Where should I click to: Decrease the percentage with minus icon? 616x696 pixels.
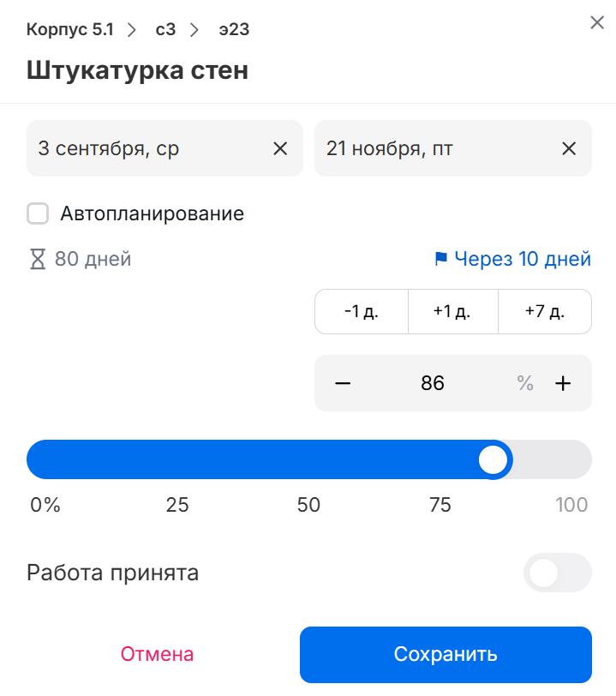(343, 383)
